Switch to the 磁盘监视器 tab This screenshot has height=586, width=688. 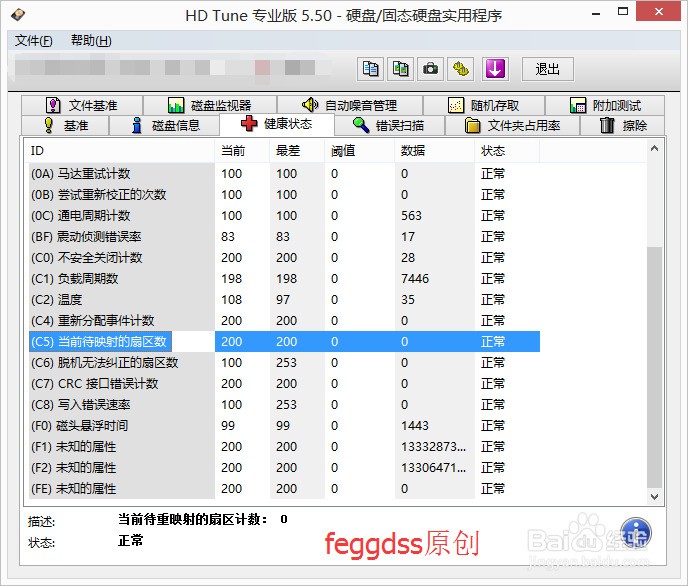210,106
